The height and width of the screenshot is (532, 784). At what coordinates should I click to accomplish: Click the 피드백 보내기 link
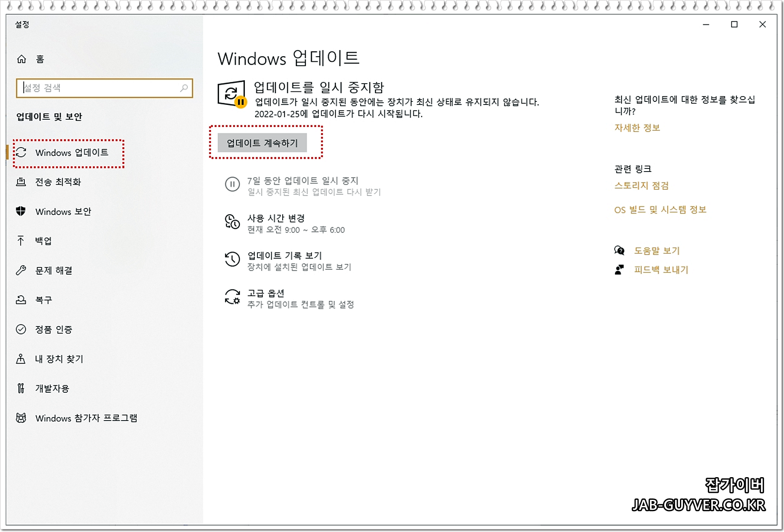pyautogui.click(x=661, y=270)
